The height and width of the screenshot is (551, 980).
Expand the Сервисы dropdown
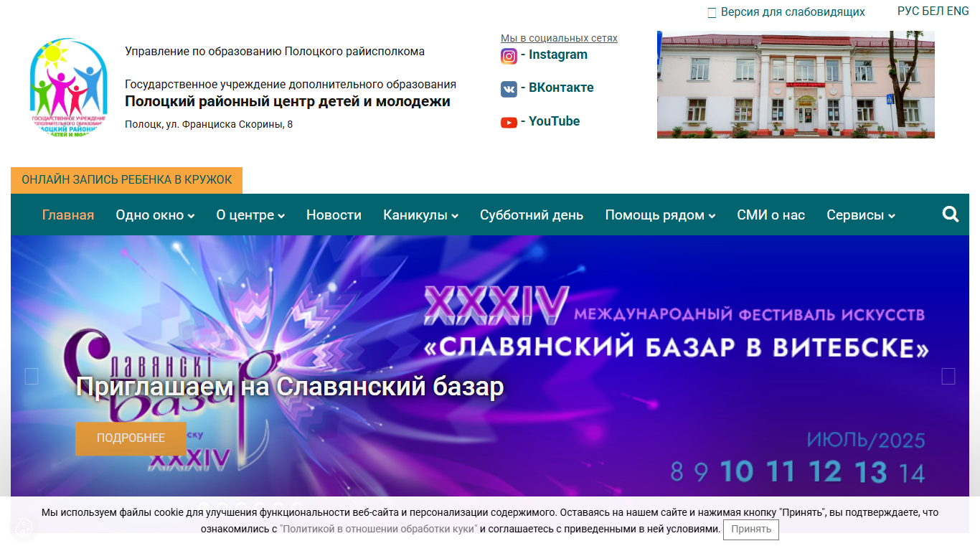click(861, 215)
